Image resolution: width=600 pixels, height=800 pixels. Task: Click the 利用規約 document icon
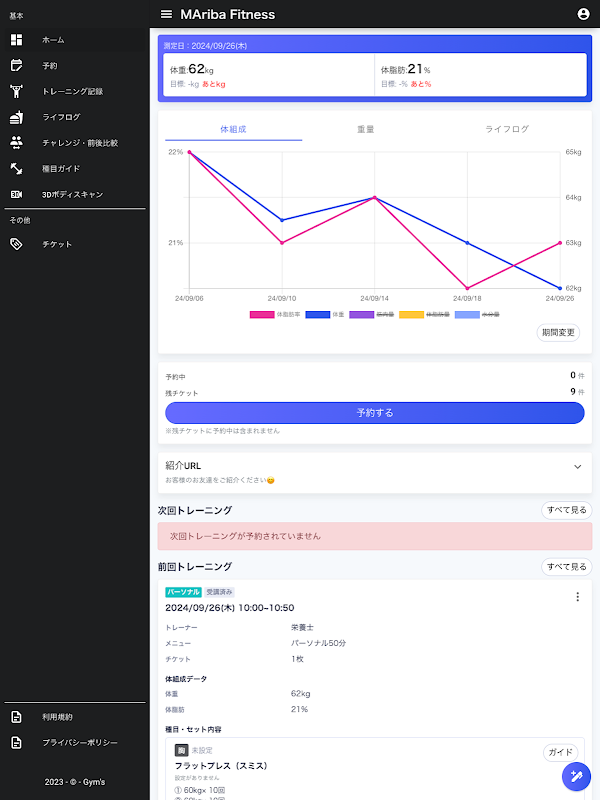coord(16,717)
